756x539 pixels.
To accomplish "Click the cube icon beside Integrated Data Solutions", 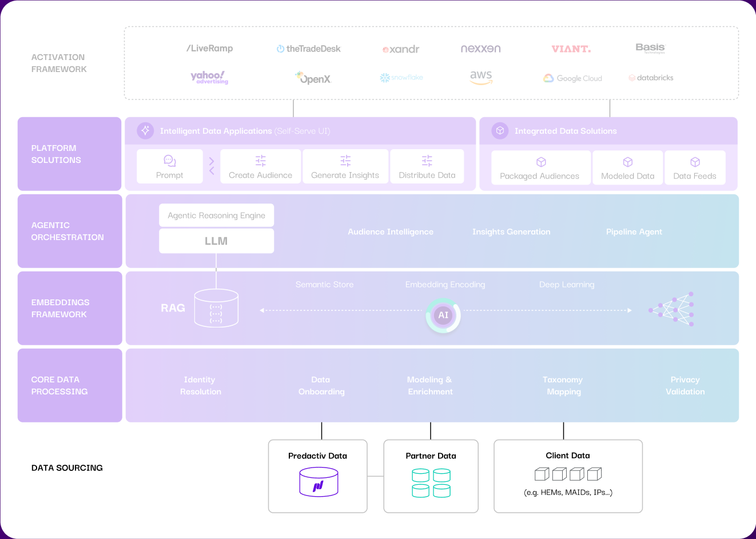I will 500,130.
